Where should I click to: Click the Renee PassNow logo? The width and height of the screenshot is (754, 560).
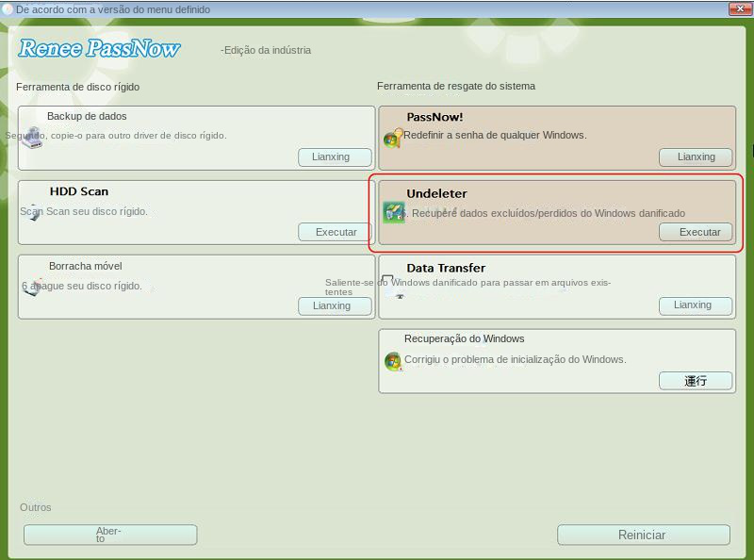(x=99, y=48)
